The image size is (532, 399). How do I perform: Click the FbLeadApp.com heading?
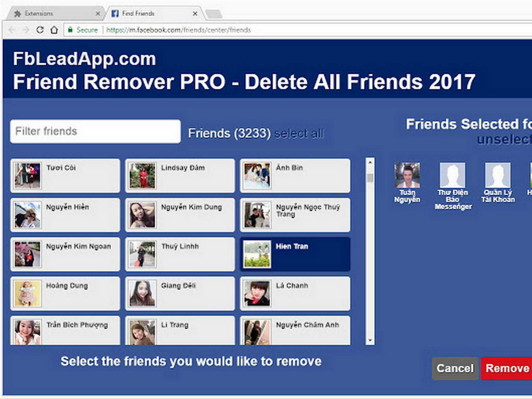(x=85, y=59)
